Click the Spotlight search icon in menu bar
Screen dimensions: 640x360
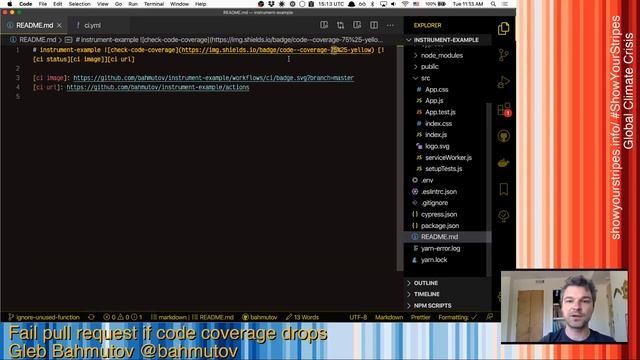tap(493, 4)
